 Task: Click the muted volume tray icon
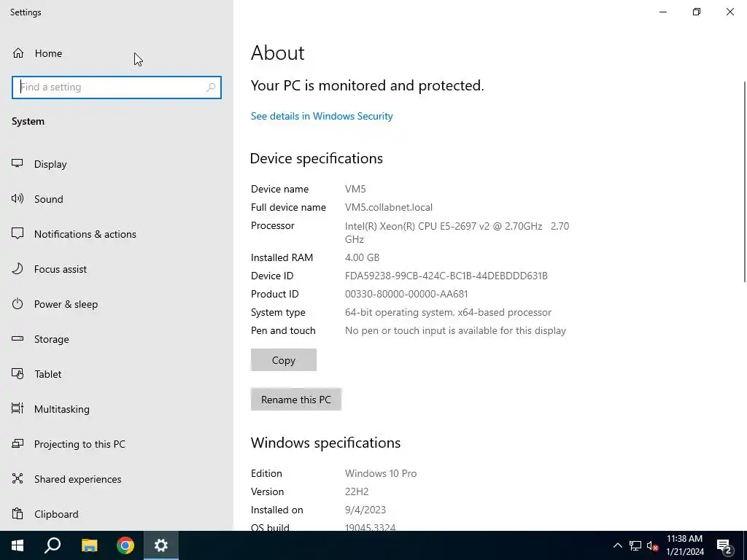(653, 545)
